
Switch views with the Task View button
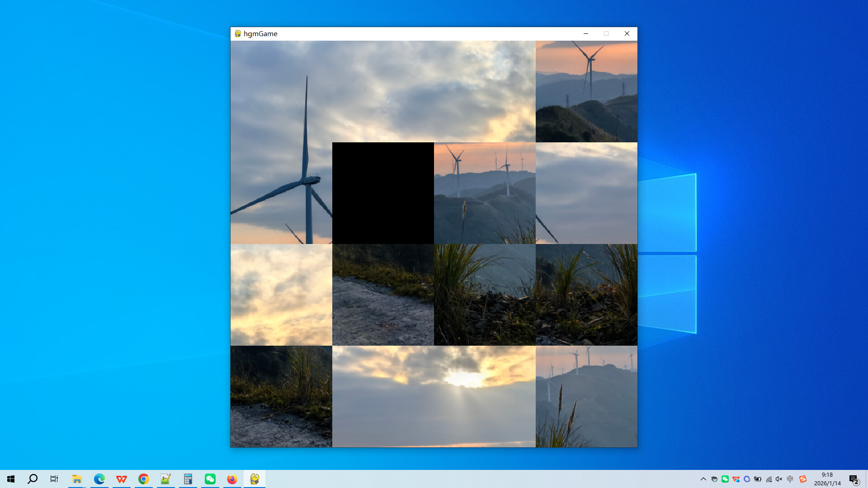[x=54, y=479]
